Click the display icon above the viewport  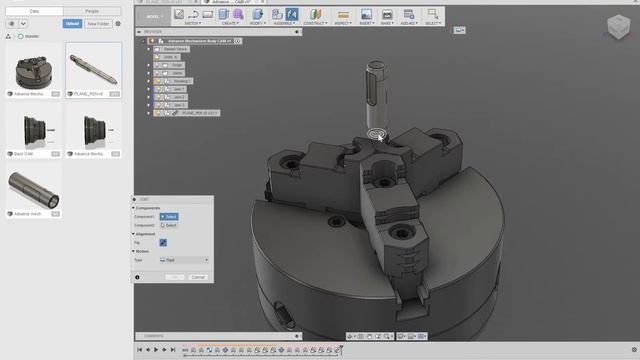point(459,30)
